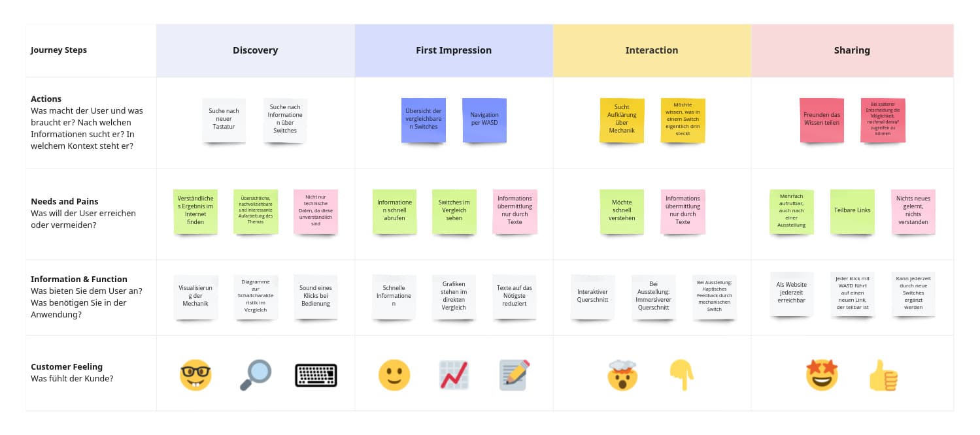
Task: Click the nerd face emoji
Action: pos(195,375)
